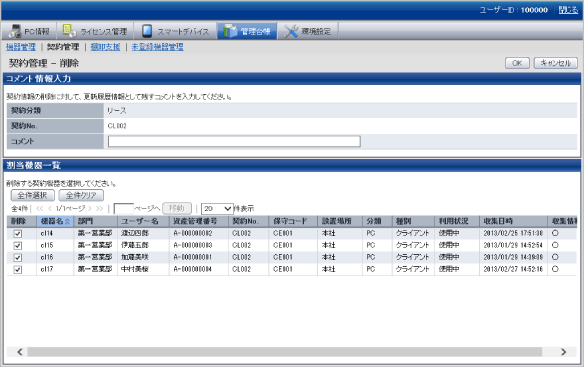Click the OK button
Screen dimensions: 584x367
[517, 63]
